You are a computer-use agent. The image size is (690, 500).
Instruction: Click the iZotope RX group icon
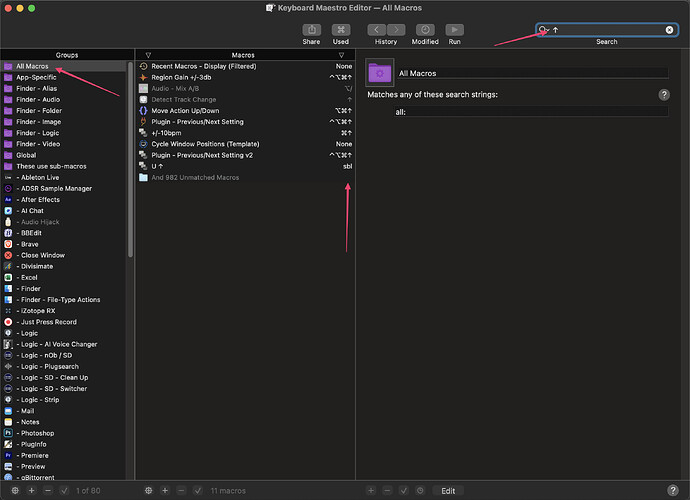(x=8, y=311)
